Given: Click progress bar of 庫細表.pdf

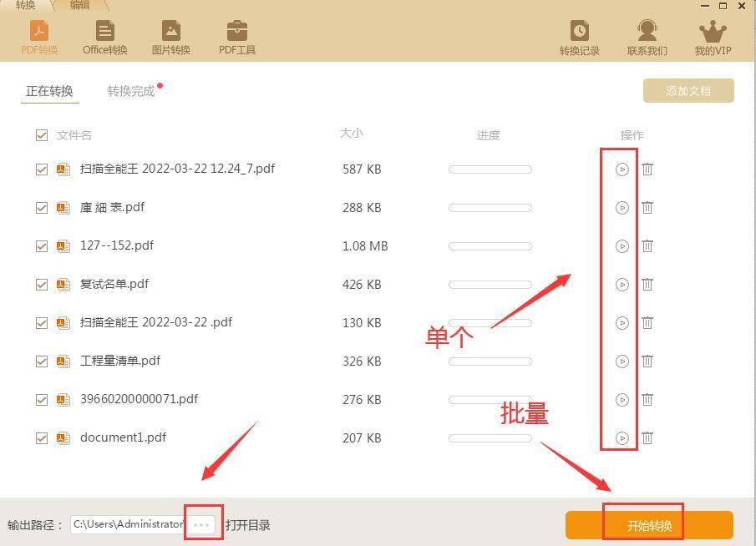Looking at the screenshot, I should point(490,208).
